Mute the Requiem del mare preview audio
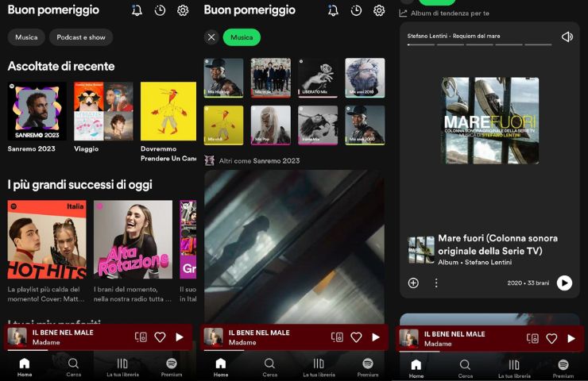The width and height of the screenshot is (588, 381). (567, 37)
